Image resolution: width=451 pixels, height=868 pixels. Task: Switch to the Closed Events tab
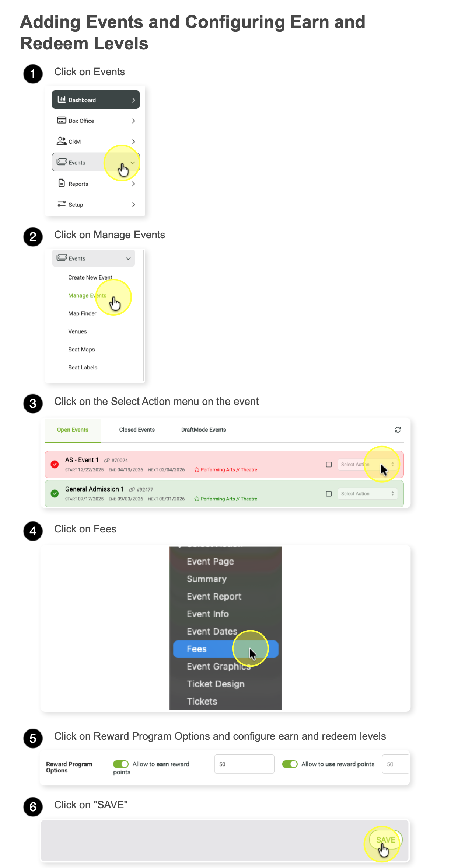pos(137,430)
